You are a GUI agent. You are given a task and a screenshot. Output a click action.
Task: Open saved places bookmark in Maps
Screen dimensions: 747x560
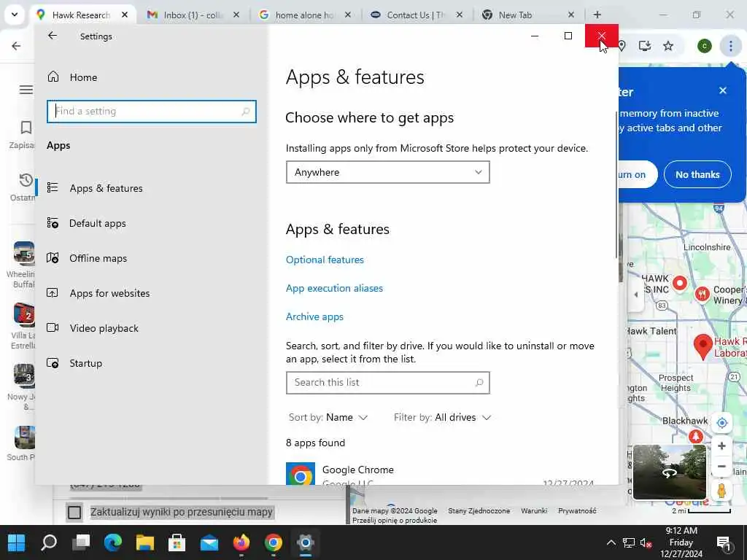[26, 128]
